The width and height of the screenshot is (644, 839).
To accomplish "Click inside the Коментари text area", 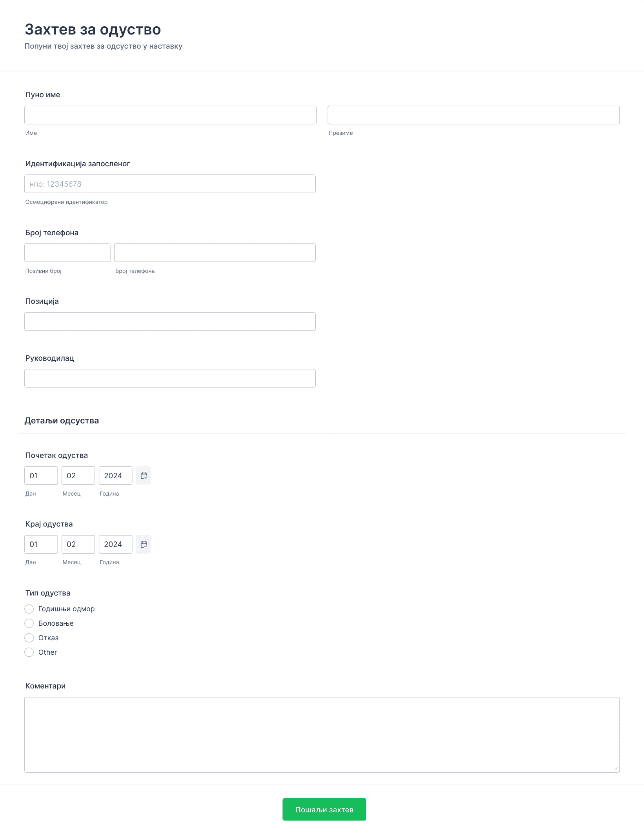I will [x=322, y=735].
